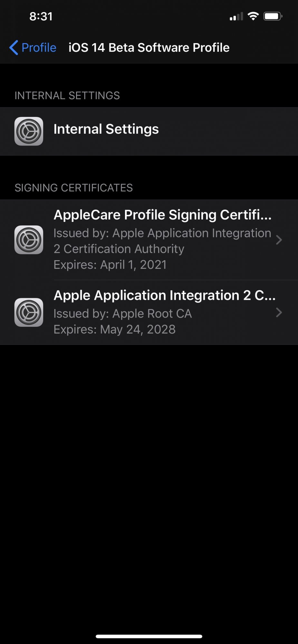Select the Expires: April 1, 2021 text

click(110, 265)
